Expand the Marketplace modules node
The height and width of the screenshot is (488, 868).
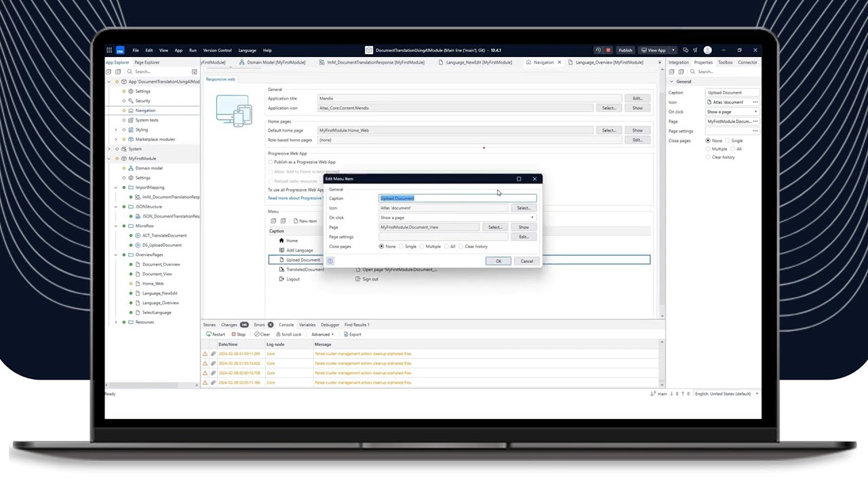coord(116,139)
